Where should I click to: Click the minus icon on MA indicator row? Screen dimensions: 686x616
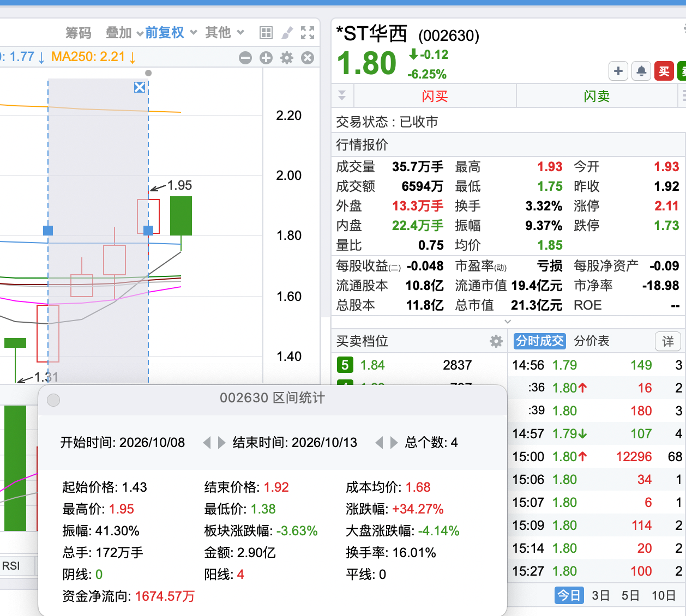[x=245, y=58]
